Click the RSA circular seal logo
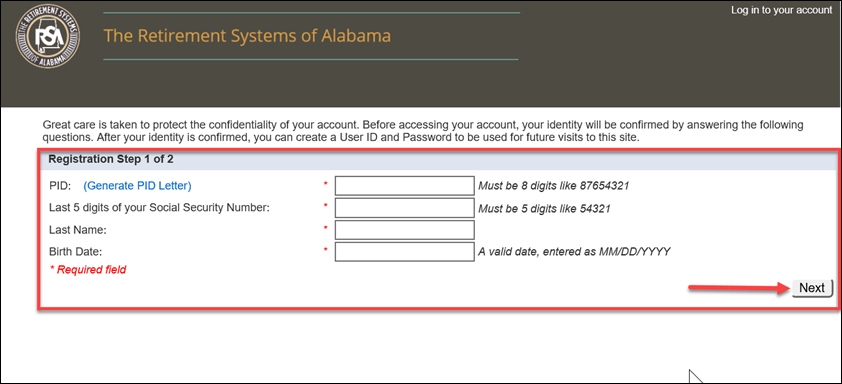Image resolution: width=842 pixels, height=384 pixels. click(x=47, y=37)
